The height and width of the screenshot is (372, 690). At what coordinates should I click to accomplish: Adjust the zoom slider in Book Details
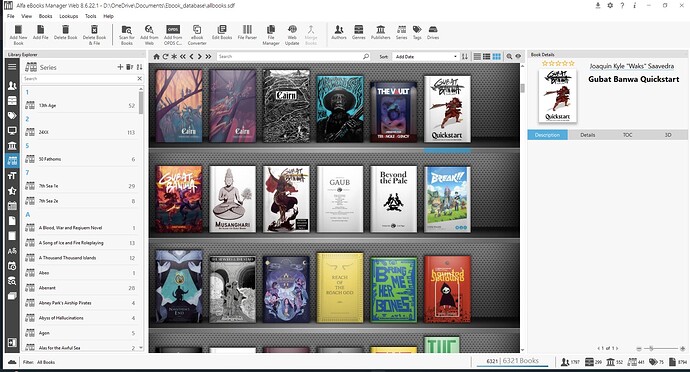pos(651,348)
